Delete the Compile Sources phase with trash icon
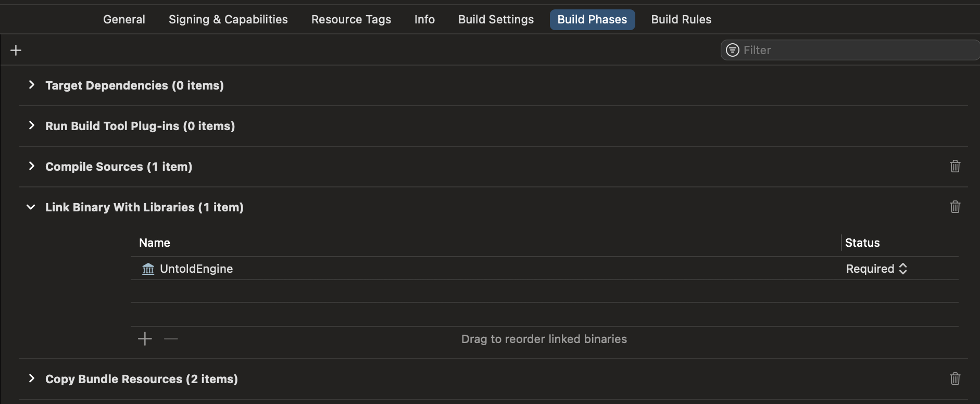Viewport: 980px width, 404px height. [954, 166]
